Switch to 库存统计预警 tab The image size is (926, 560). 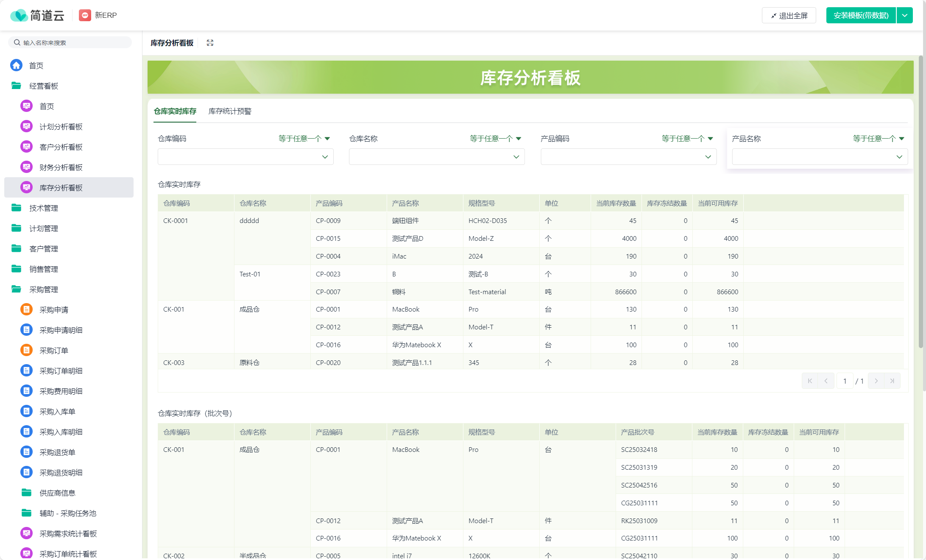click(x=230, y=111)
